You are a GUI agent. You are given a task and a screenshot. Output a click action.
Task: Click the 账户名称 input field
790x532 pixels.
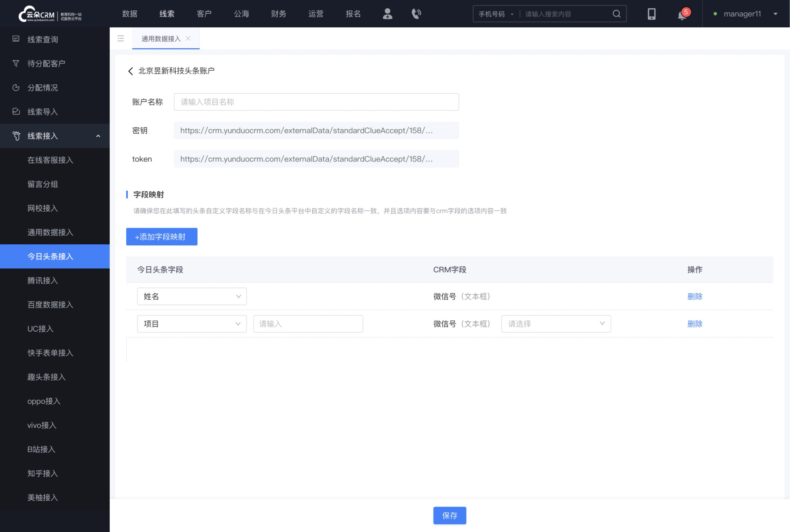(x=317, y=102)
